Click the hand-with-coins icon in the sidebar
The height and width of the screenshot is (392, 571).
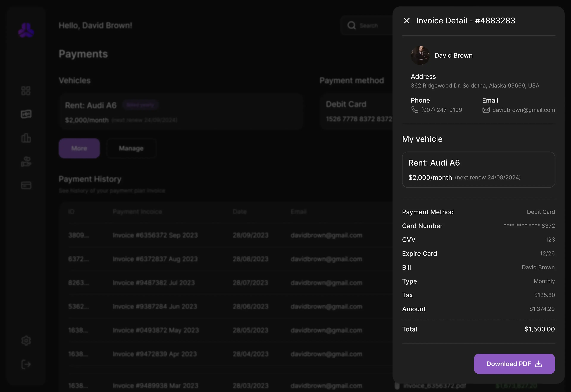coord(26,162)
